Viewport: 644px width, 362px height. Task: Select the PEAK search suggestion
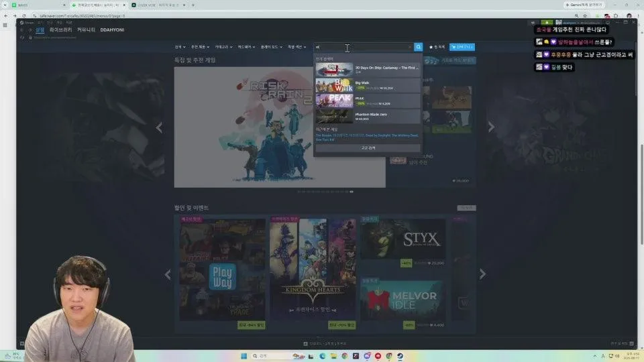(x=368, y=101)
